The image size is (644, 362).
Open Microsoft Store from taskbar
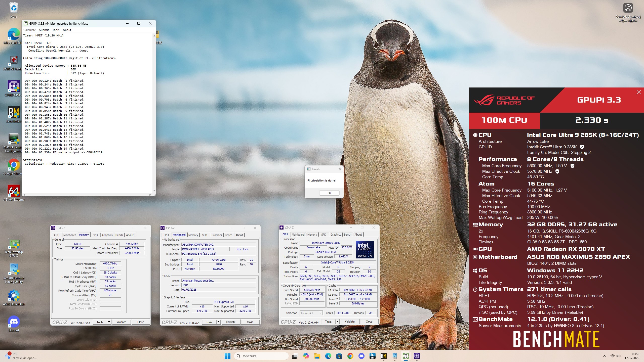coord(339,356)
